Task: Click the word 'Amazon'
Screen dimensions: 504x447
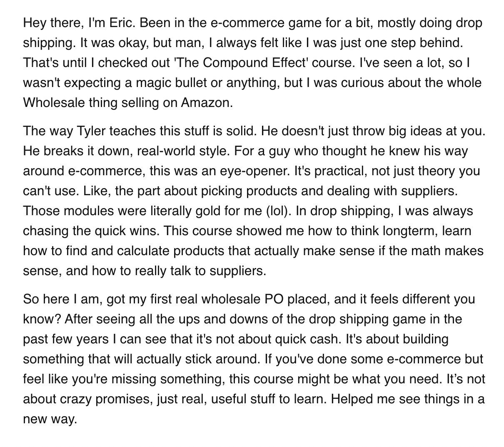Action: click(206, 102)
